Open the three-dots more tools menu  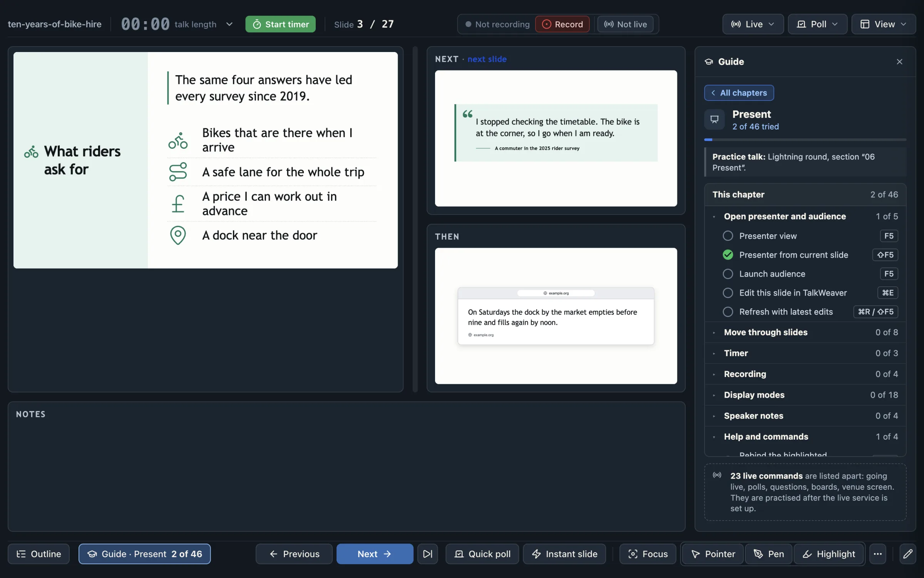(x=878, y=554)
